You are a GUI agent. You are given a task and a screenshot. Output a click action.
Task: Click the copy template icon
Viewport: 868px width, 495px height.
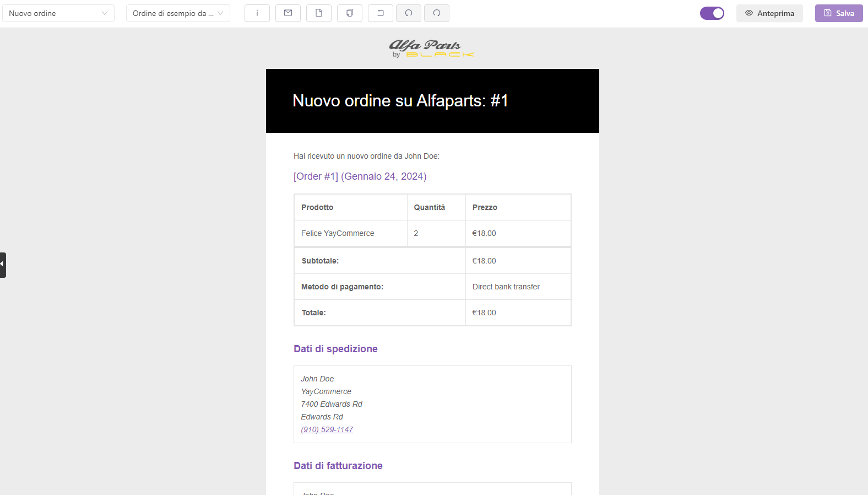[x=349, y=13]
